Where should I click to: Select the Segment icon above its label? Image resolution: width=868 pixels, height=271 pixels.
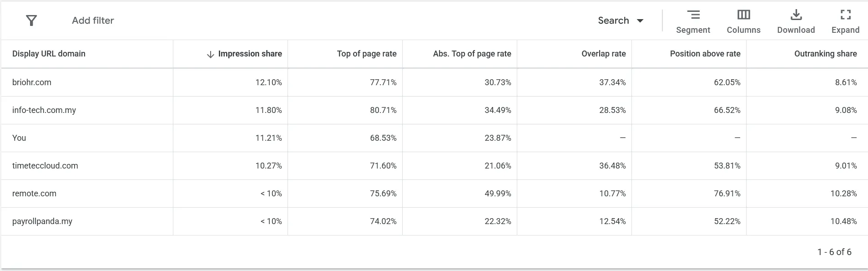tap(693, 15)
